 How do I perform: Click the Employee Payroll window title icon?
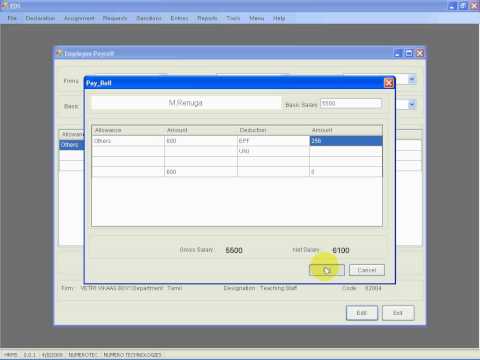[59, 53]
